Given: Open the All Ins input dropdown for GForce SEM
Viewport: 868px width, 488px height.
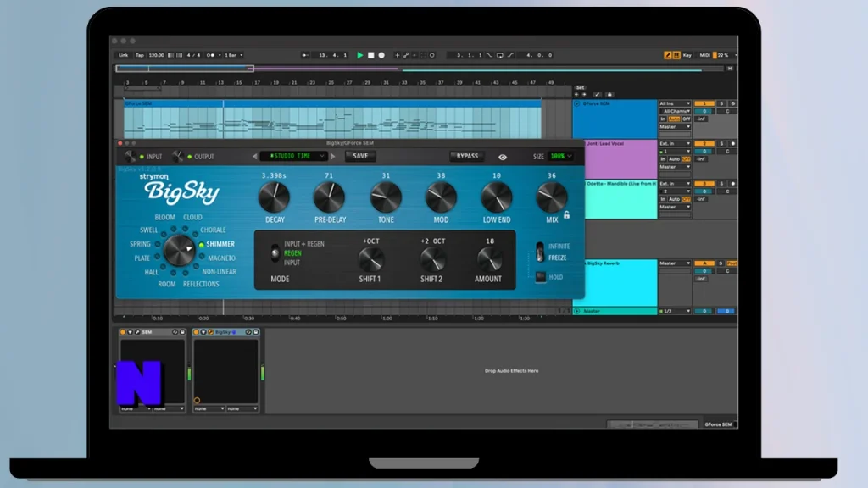Looking at the screenshot, I should [x=674, y=103].
